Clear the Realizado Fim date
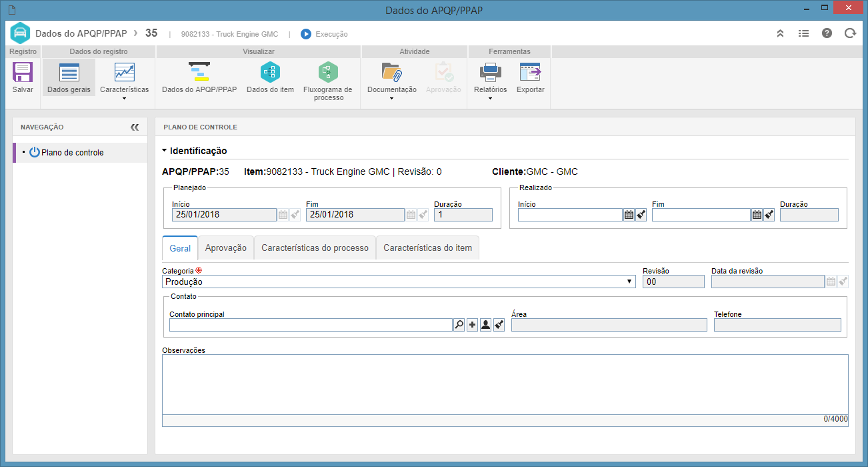Screen dimensions: 868x467 [x=769, y=215]
